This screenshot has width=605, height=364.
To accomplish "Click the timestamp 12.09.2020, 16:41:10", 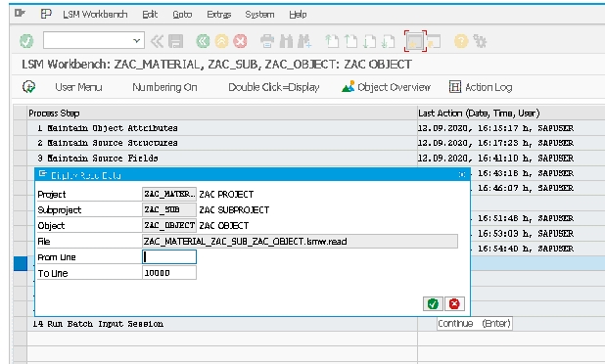I will coord(496,159).
